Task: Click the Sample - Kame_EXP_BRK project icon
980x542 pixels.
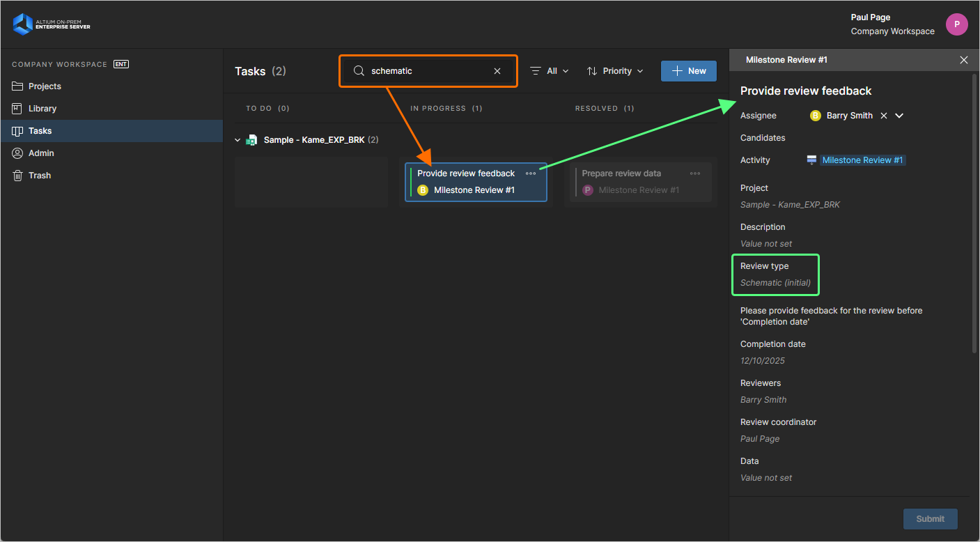Action: (252, 140)
